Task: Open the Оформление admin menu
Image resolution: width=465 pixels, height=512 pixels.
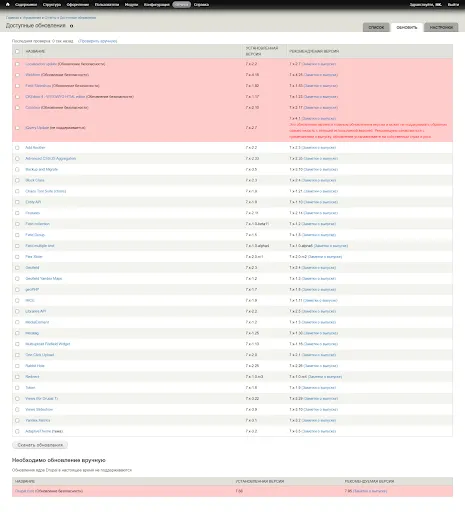Action: [x=78, y=5]
